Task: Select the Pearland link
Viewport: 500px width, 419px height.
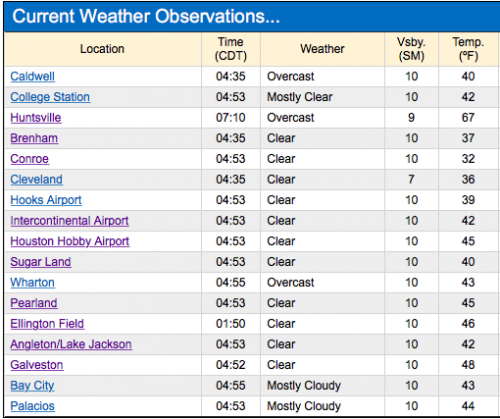Action: [x=34, y=303]
